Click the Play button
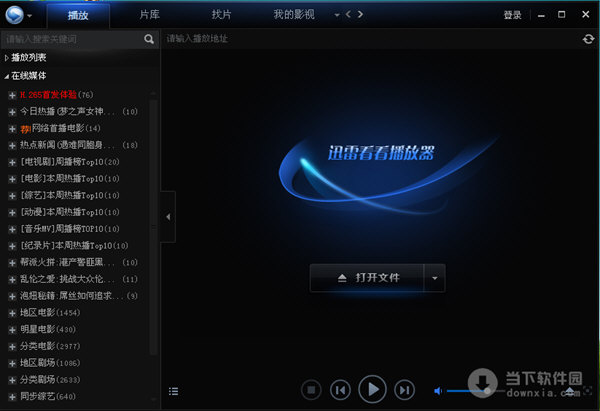The image size is (600, 411). tap(372, 389)
